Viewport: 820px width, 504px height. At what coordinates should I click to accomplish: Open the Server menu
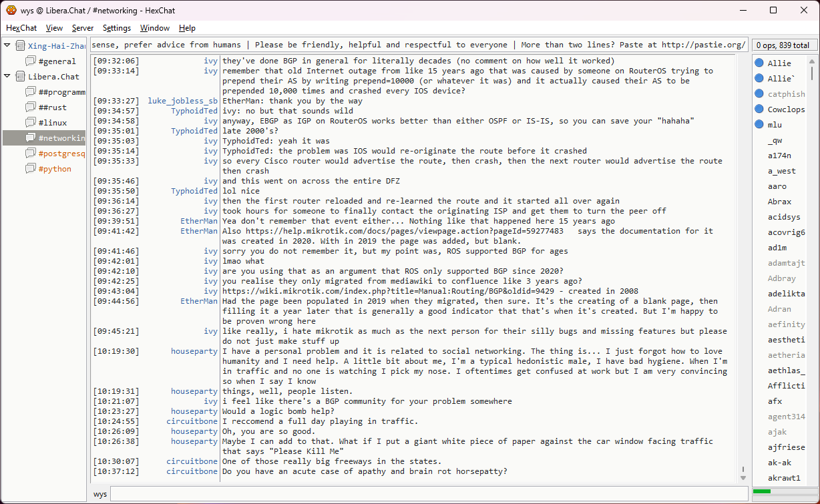point(83,28)
